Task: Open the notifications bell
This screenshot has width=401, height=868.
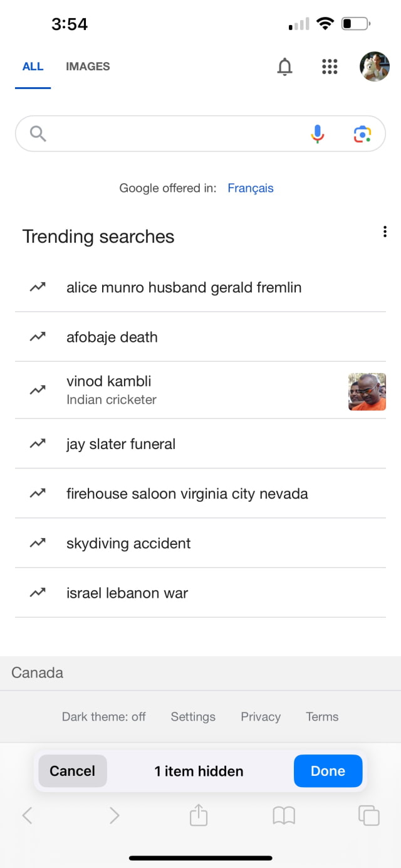Action: pyautogui.click(x=284, y=66)
